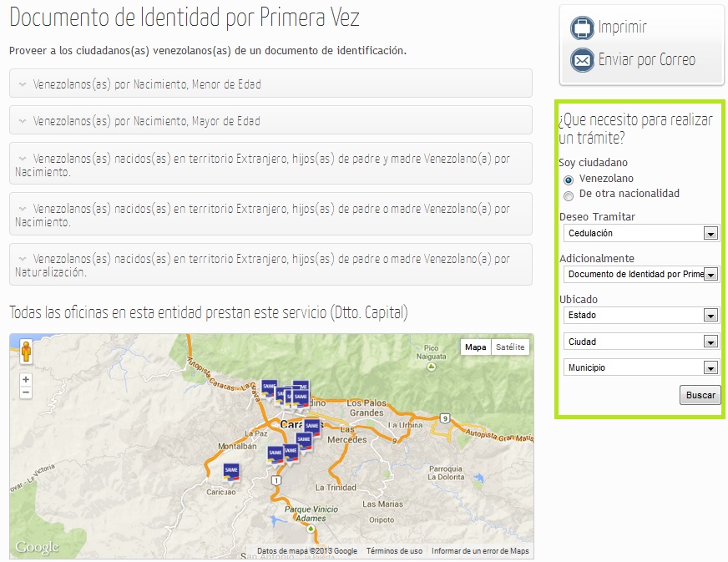Expand section for padre o madre por Nacimiento
728x562 pixels.
270,214
